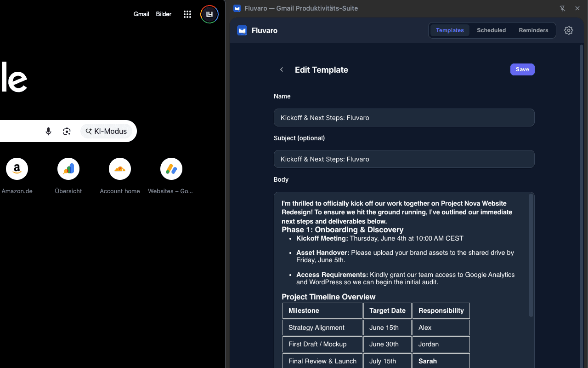Open the Account home shortcut
Screen dimensions: 588x368
coord(120,176)
